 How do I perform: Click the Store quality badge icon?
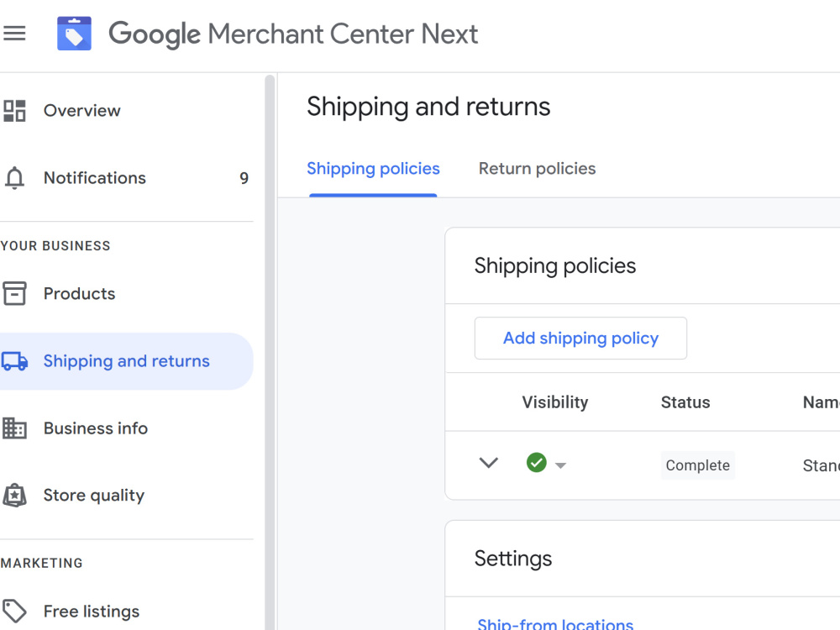click(x=14, y=496)
